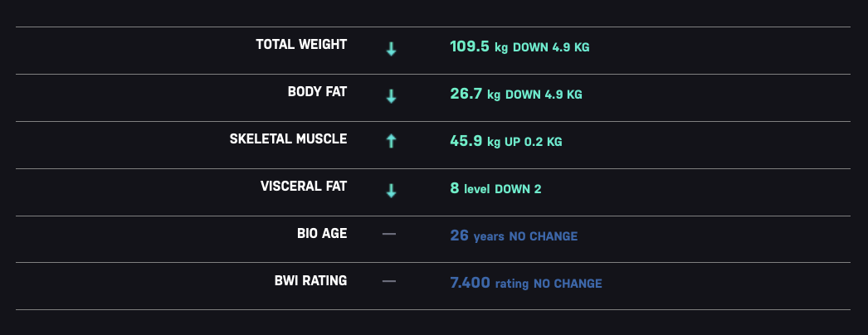Click the 45.9 kg muscle value
The width and height of the screenshot is (868, 335).
tap(475, 142)
